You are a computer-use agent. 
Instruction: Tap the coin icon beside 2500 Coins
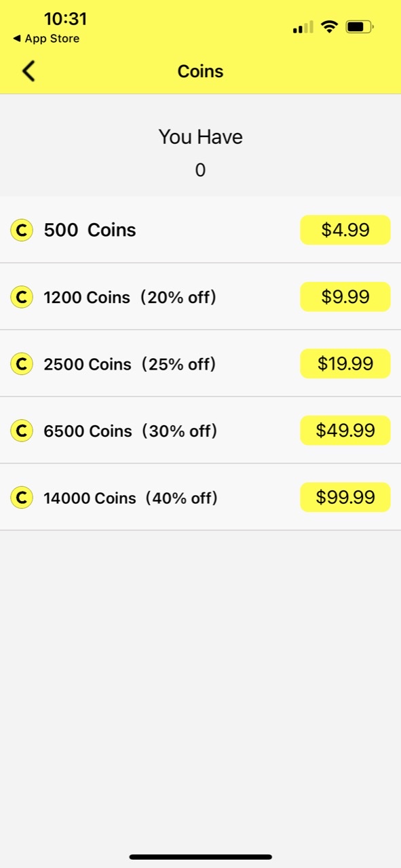[22, 364]
